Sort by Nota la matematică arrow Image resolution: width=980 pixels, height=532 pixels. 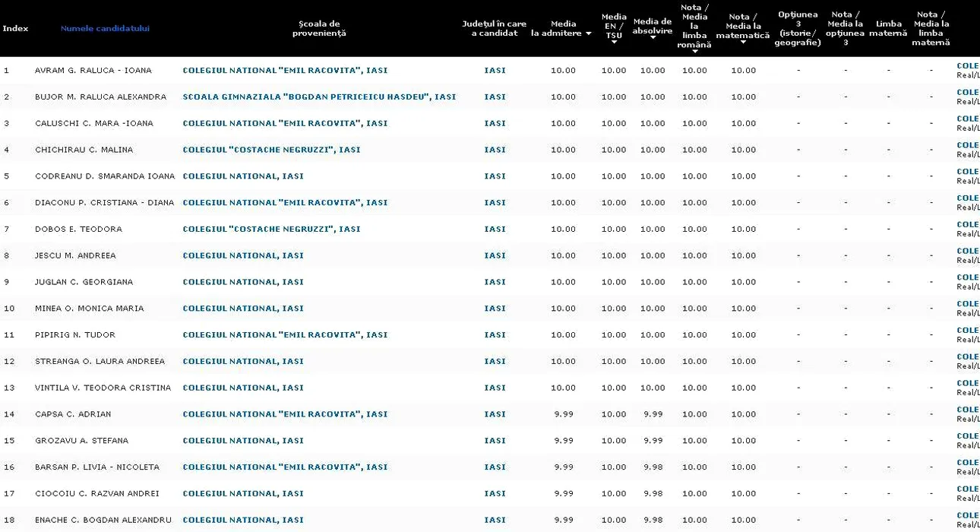[x=743, y=43]
